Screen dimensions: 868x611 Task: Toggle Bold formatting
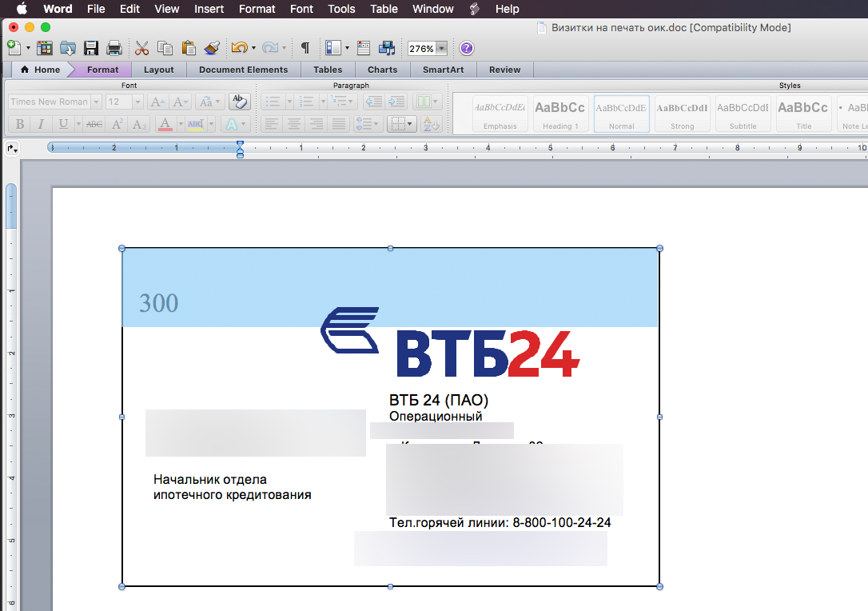[x=19, y=123]
